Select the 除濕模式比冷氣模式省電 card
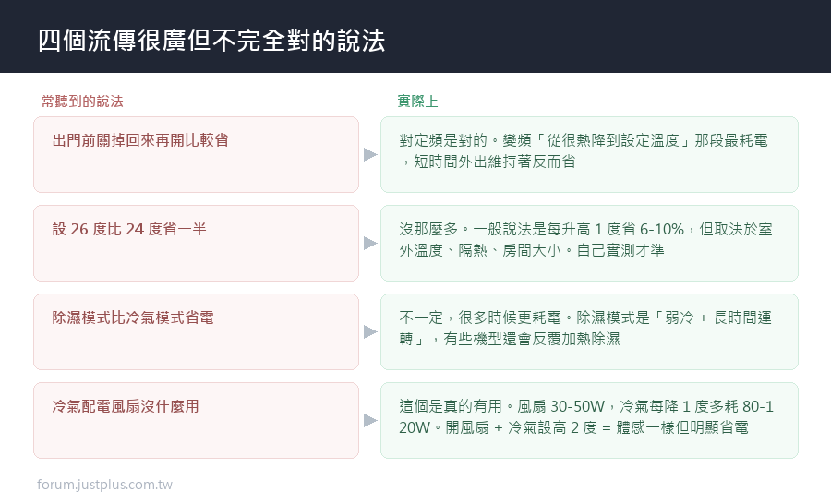 tap(196, 331)
